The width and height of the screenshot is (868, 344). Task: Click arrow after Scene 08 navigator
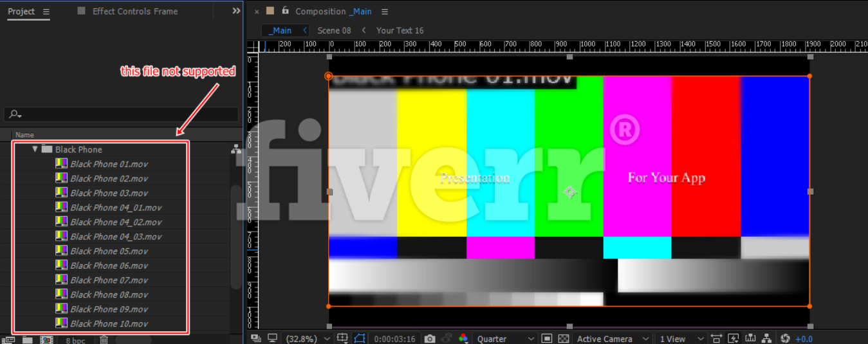pos(364,30)
